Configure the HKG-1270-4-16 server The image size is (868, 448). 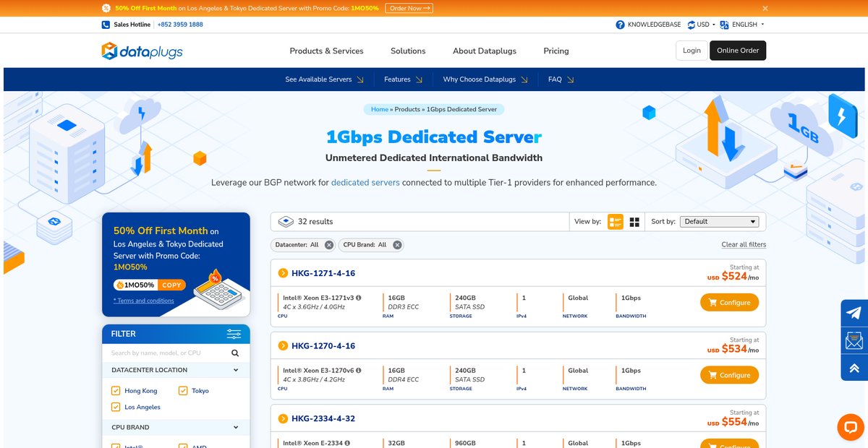coord(729,375)
